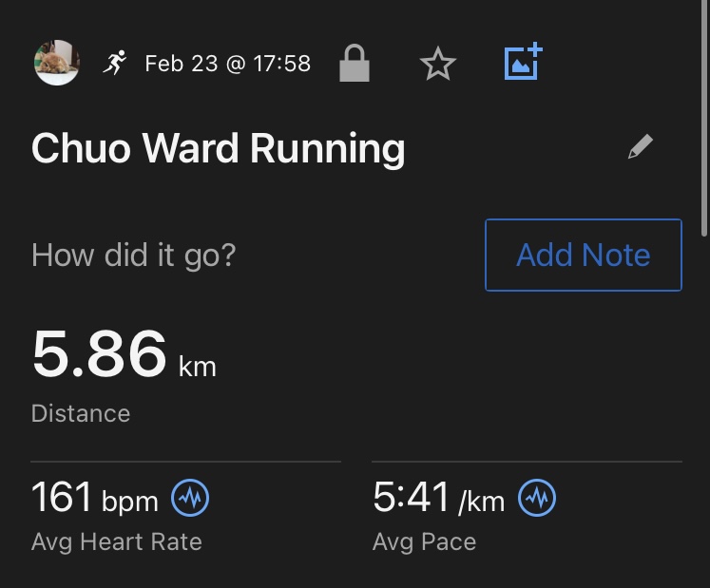Click the vertical scrollbar thumb

point(704,118)
